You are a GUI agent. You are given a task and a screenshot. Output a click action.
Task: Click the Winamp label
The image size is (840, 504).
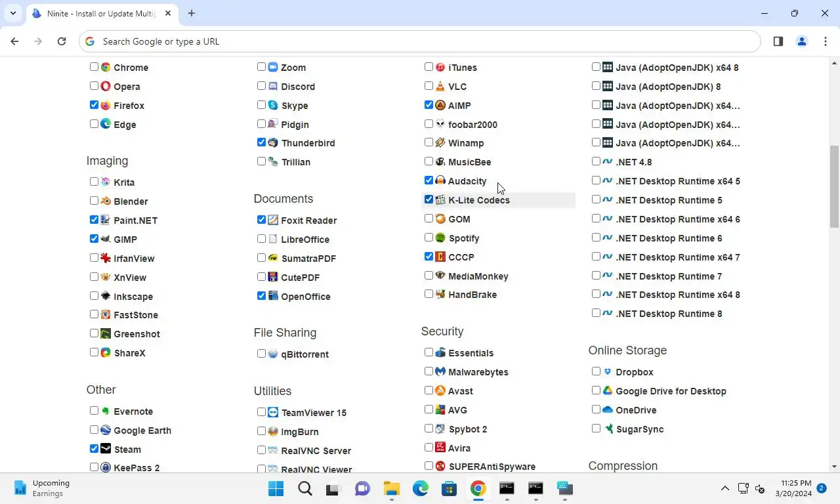coord(466,143)
